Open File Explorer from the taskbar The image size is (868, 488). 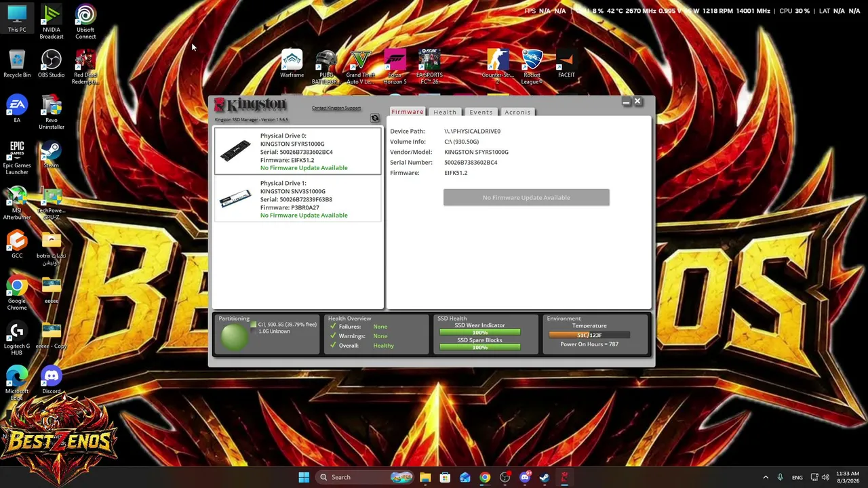(x=425, y=477)
